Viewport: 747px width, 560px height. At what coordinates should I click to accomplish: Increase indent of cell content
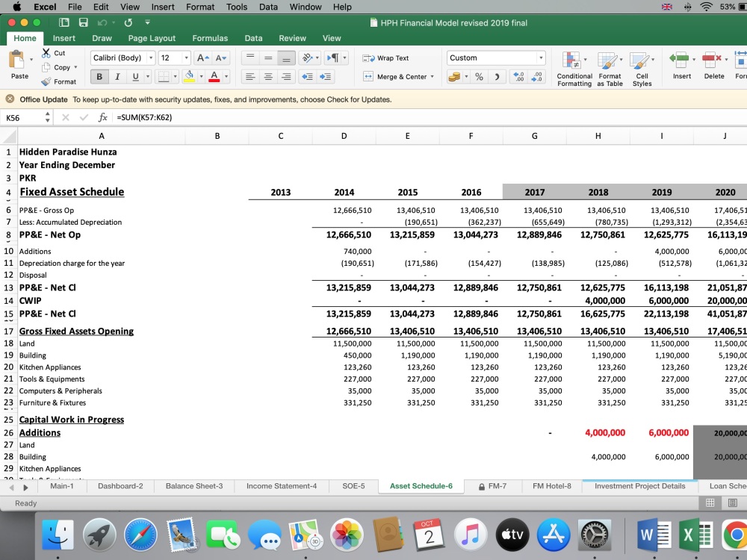(326, 76)
